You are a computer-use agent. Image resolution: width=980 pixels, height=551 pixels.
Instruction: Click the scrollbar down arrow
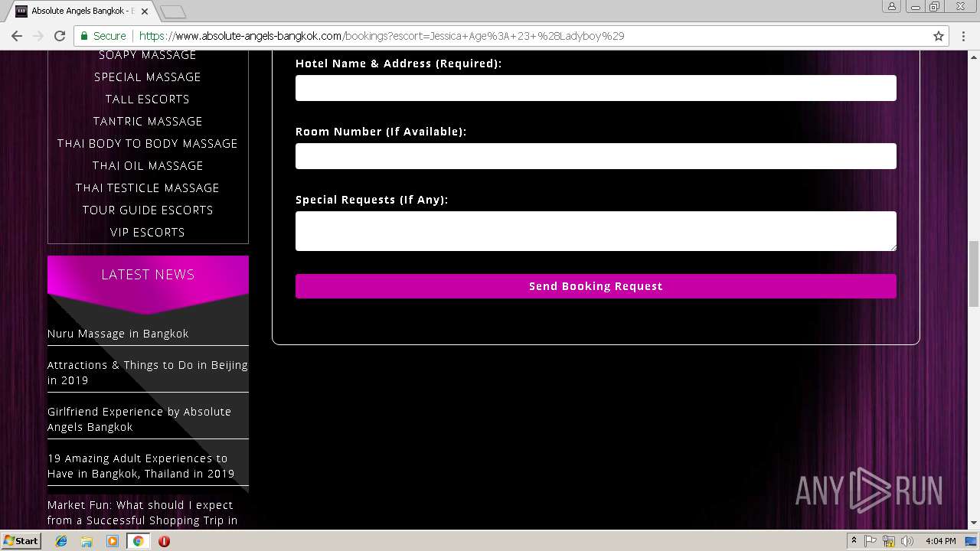click(x=973, y=523)
